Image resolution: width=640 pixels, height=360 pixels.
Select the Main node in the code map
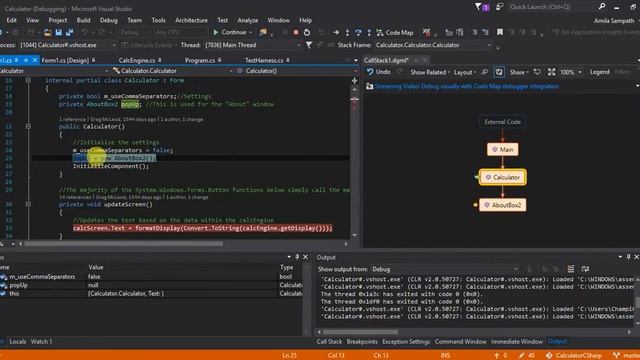(x=502, y=149)
